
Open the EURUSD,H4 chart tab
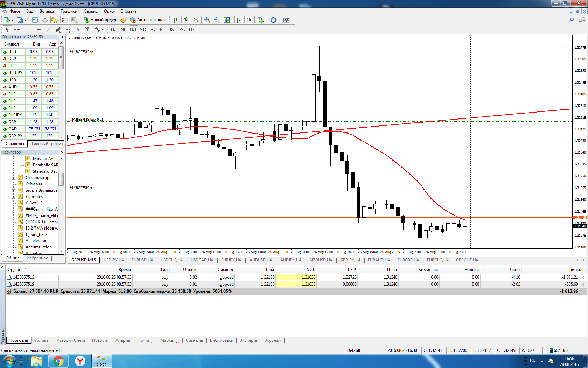click(142, 260)
